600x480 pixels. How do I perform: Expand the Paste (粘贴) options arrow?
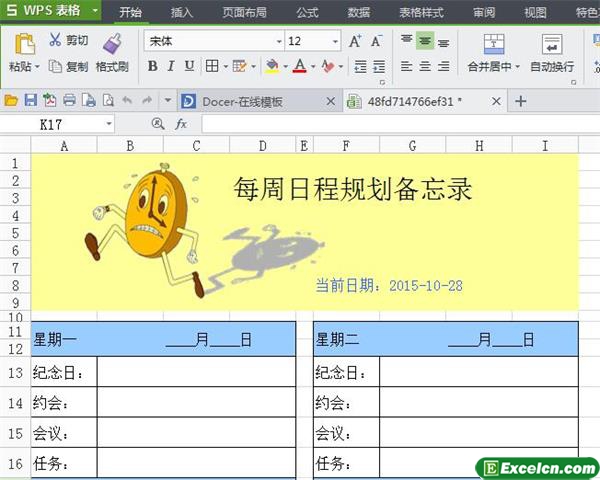[37, 67]
